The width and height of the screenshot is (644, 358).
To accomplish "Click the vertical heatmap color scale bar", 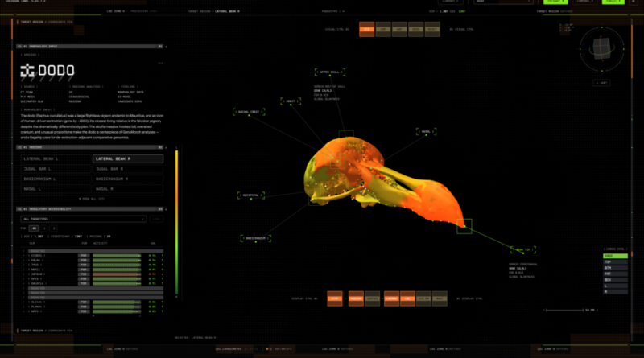I will pyautogui.click(x=176, y=222).
